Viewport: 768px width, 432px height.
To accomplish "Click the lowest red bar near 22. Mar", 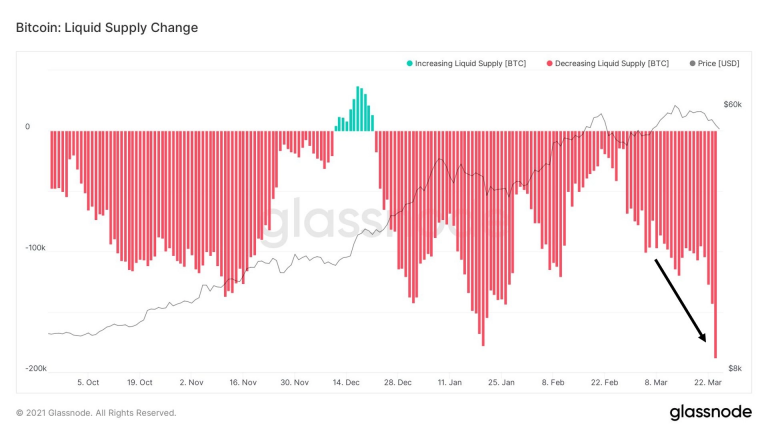I will (x=716, y=244).
